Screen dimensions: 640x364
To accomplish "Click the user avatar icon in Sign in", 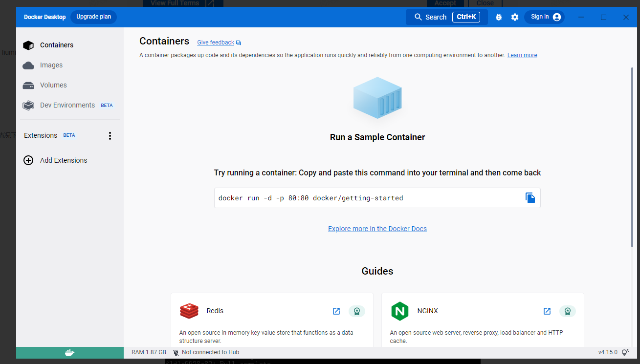I will tap(557, 17).
